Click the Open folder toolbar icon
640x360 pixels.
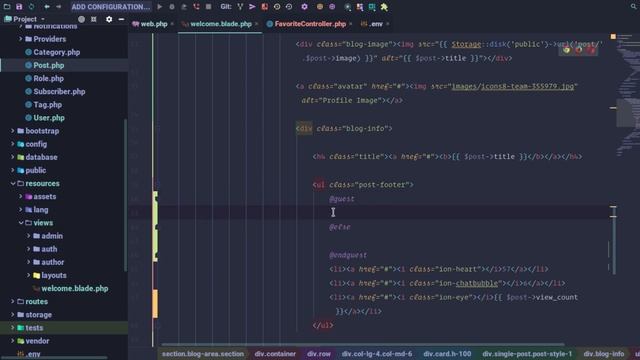point(7,7)
